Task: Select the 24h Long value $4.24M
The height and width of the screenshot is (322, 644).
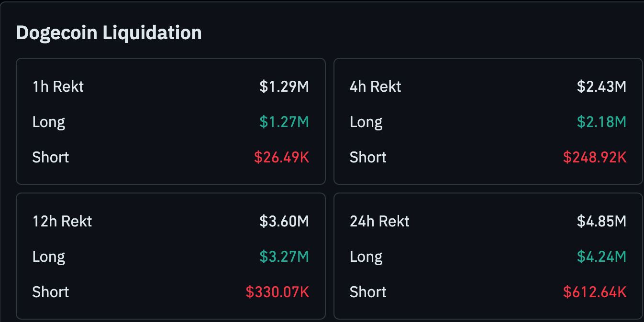Action: [x=601, y=257]
